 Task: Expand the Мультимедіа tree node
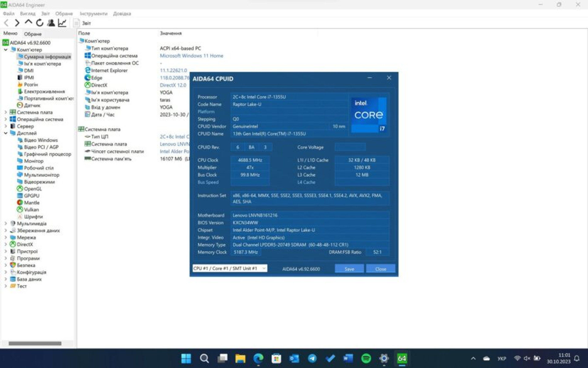point(6,223)
